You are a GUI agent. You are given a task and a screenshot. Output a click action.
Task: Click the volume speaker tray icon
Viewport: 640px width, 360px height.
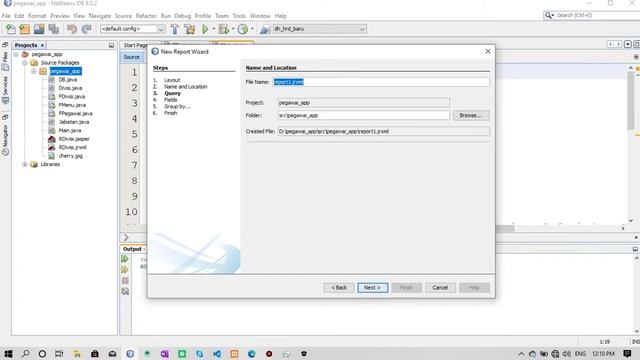(567, 354)
